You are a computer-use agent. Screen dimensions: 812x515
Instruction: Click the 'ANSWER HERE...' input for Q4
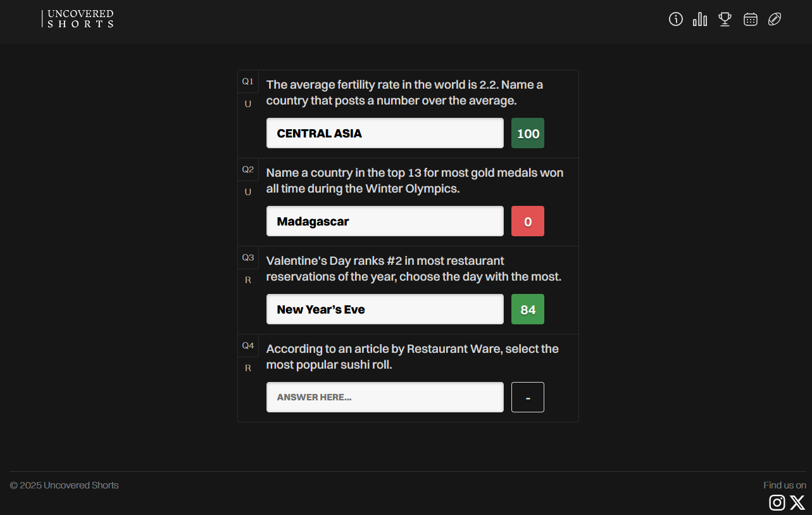point(385,397)
